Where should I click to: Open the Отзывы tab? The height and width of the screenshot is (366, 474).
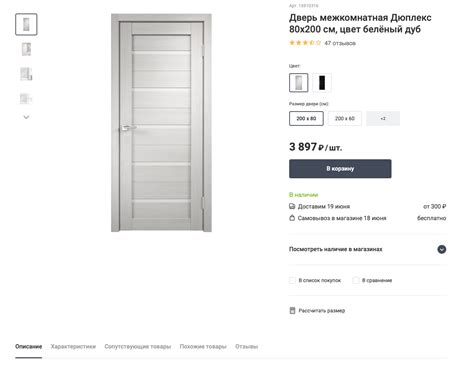point(247,347)
